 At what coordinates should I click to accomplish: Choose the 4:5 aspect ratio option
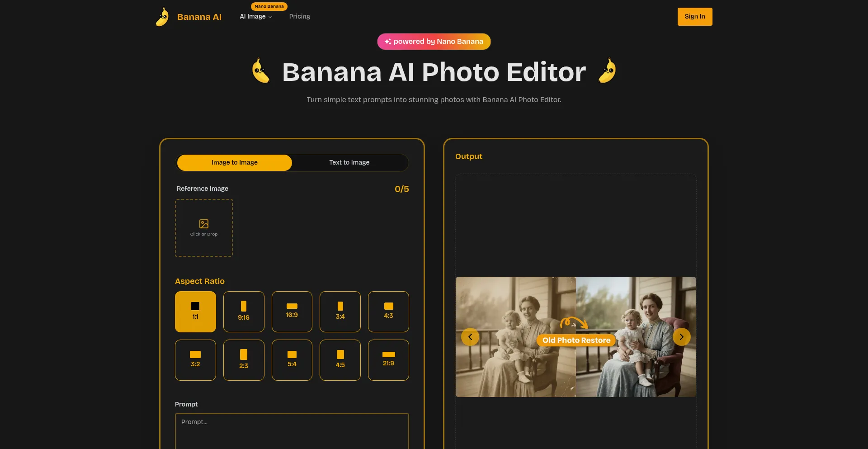340,360
